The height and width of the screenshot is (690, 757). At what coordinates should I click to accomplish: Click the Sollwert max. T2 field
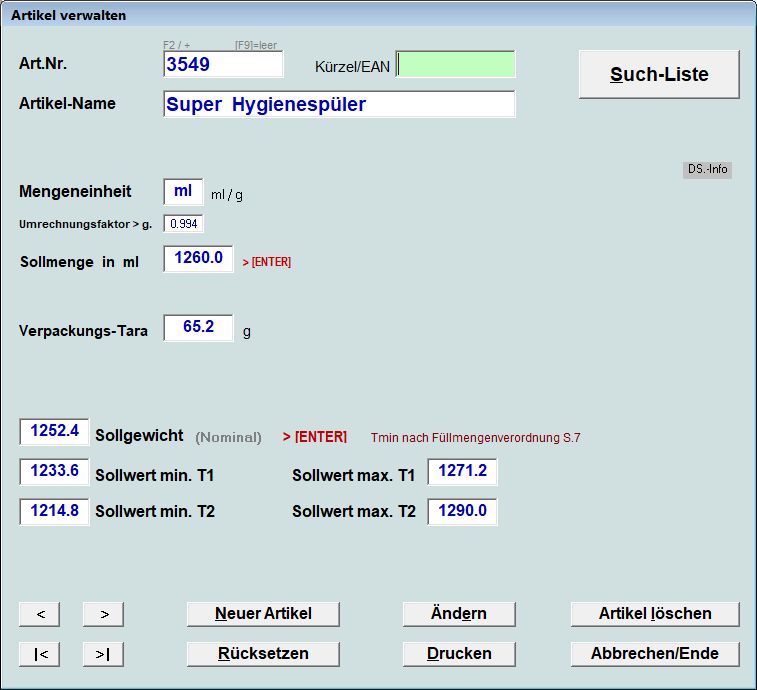pos(462,511)
